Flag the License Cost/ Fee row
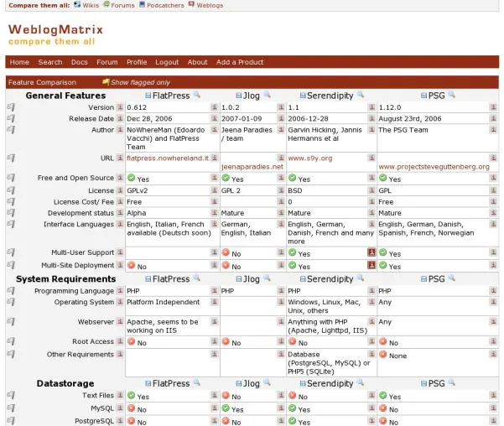The image size is (504, 426). (11, 201)
